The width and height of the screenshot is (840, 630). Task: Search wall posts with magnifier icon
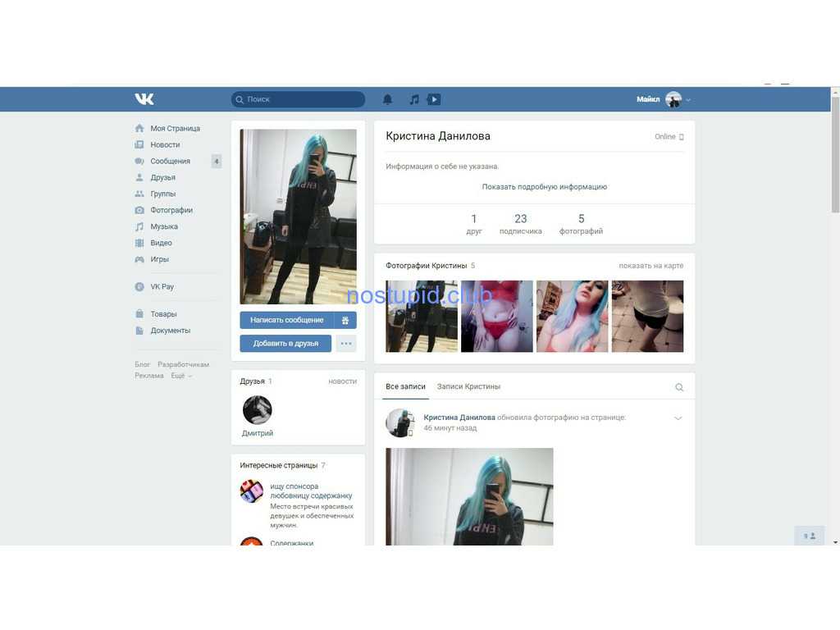point(678,387)
